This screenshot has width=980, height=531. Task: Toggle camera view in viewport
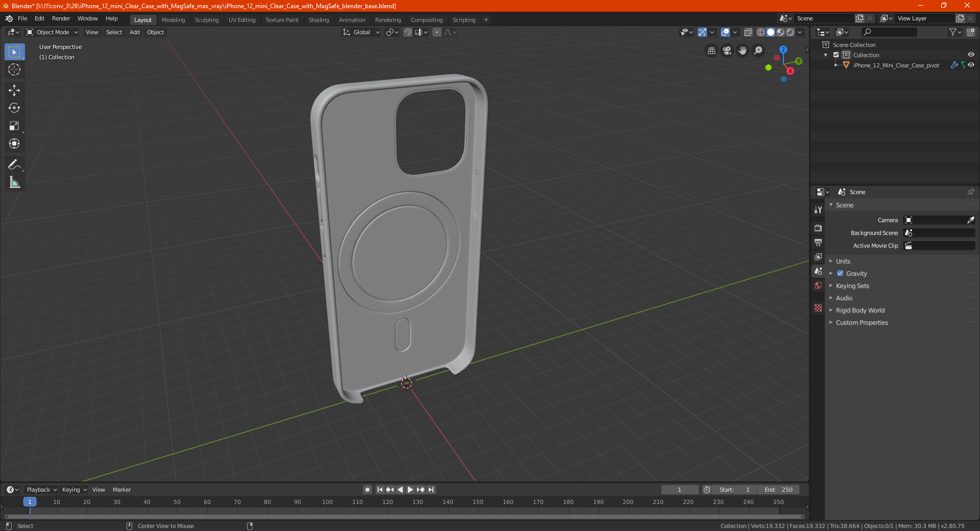tap(727, 51)
